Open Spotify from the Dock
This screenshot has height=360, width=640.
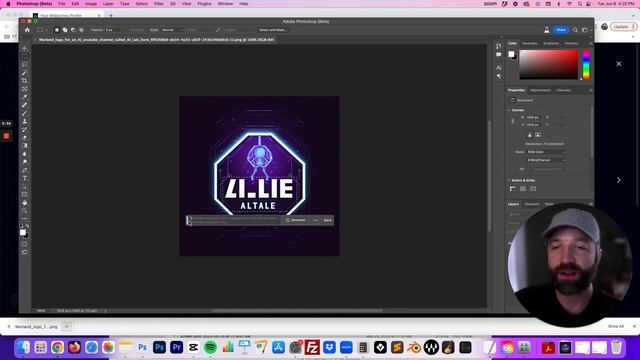tap(210, 348)
